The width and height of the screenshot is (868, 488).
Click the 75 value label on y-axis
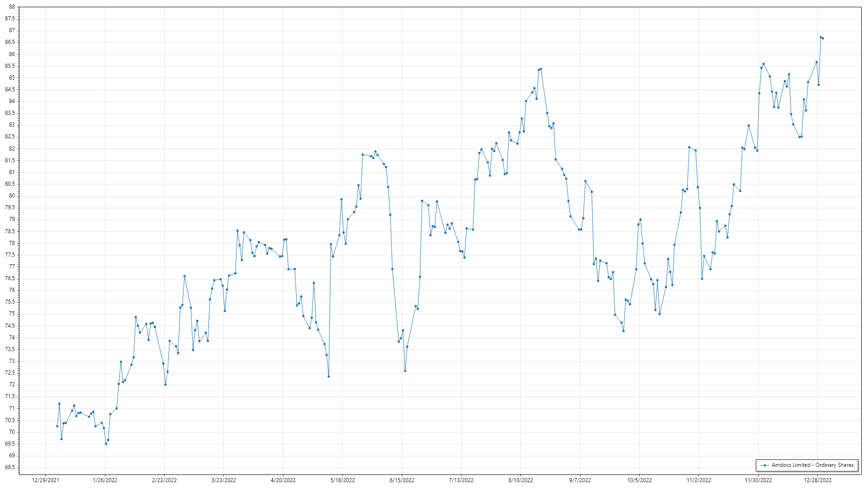click(12, 314)
